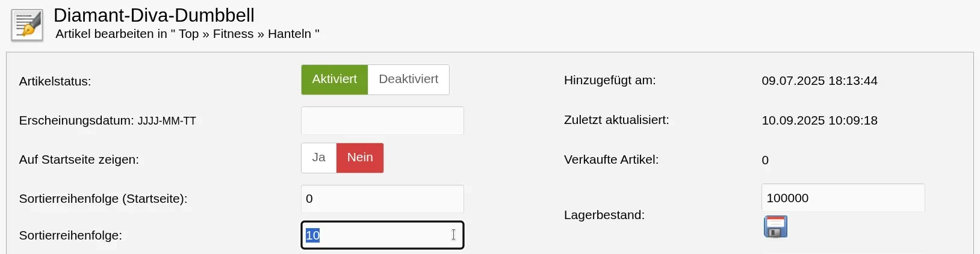Image resolution: width=980 pixels, height=254 pixels.
Task: Click the Sortierreihenfolge field containing 10
Action: pos(382,235)
